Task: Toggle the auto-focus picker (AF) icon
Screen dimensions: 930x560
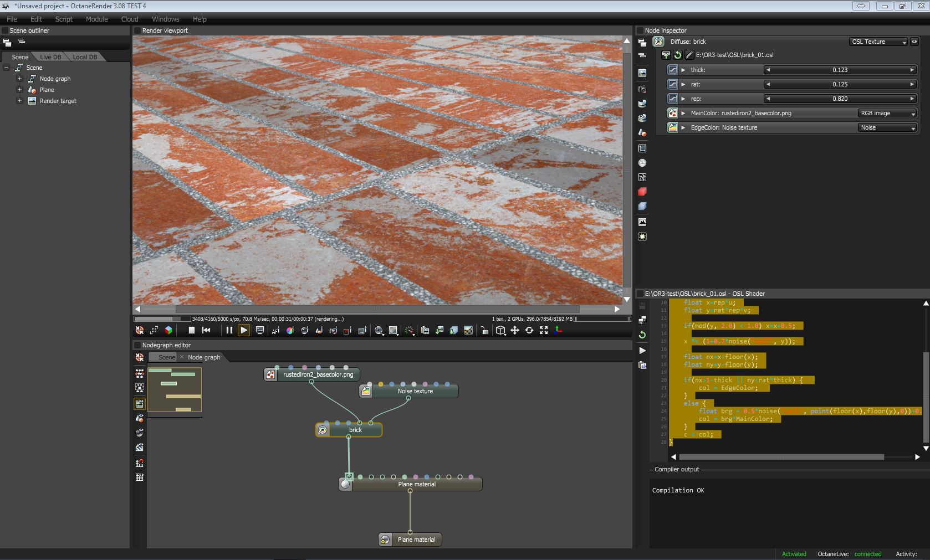Action: pyautogui.click(x=275, y=331)
